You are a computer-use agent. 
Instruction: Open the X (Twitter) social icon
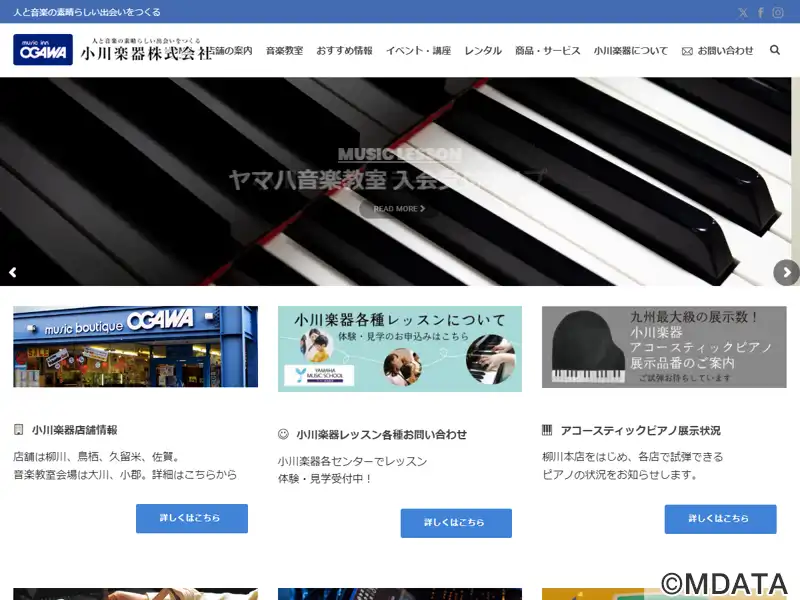743,13
